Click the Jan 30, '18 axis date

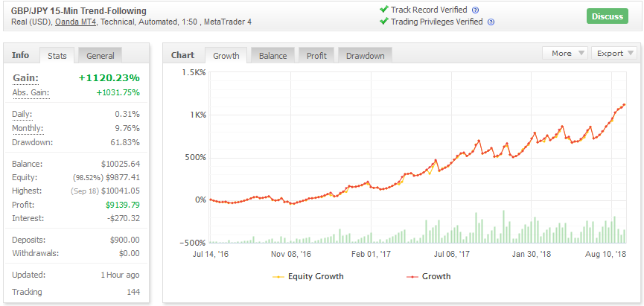pos(531,254)
